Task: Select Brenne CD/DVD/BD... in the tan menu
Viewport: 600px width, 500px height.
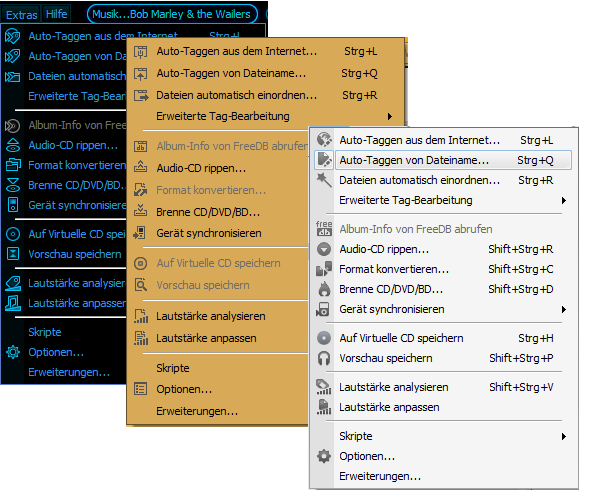Action: pos(208,211)
